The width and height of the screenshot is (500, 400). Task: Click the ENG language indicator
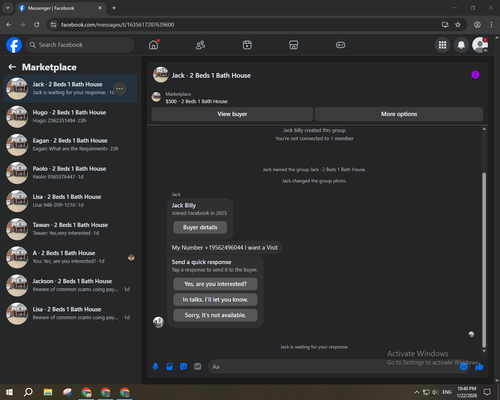click(x=447, y=392)
